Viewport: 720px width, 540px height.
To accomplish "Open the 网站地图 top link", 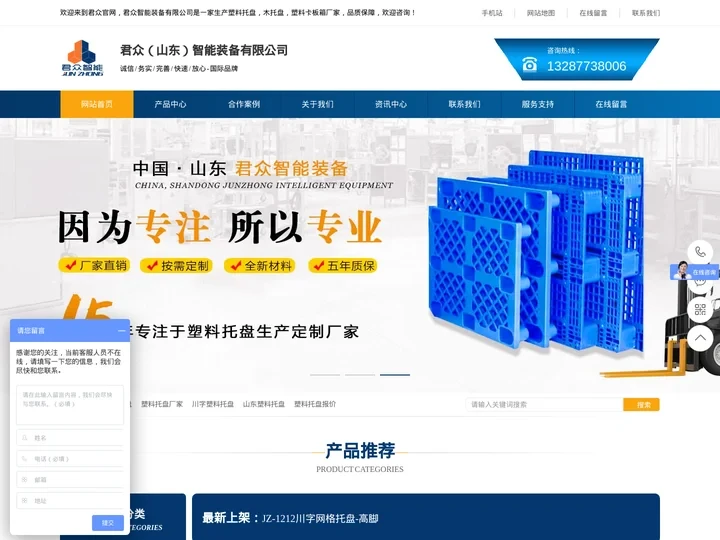I will tap(541, 13).
